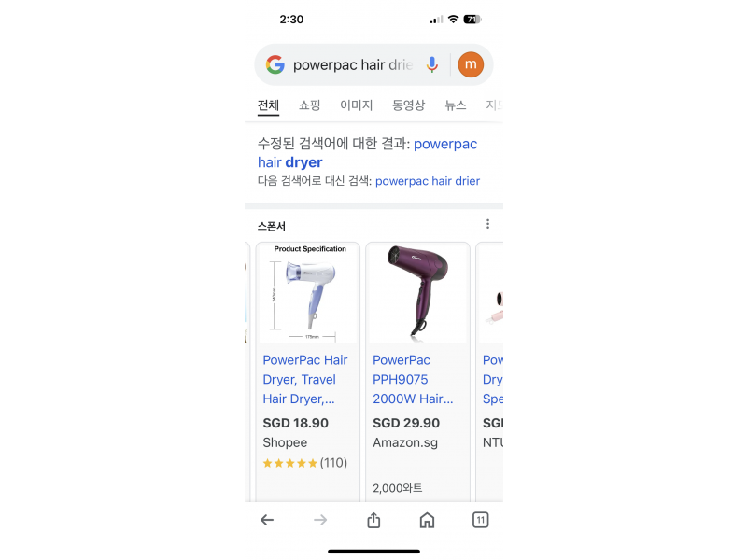The height and width of the screenshot is (560, 747).
Task: Tap the home icon in bottom bar
Action: 427,520
